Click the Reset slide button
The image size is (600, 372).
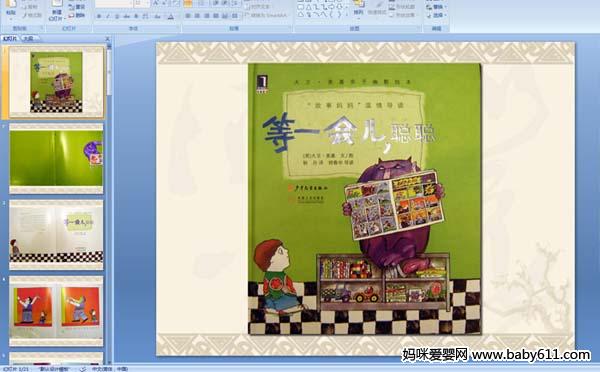click(x=77, y=7)
